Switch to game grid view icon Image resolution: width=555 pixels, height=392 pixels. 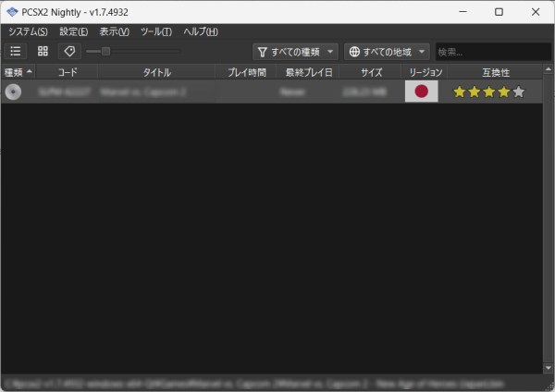point(43,51)
